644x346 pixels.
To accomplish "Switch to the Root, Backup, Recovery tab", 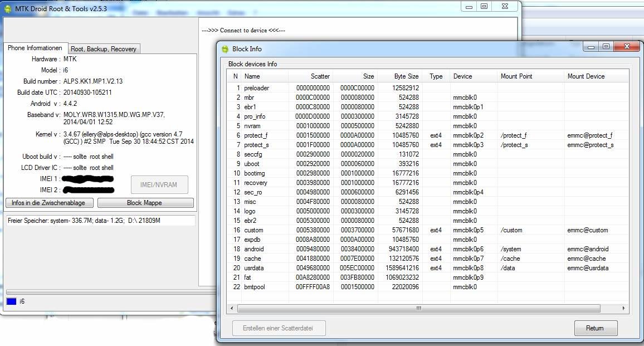I will pos(104,49).
